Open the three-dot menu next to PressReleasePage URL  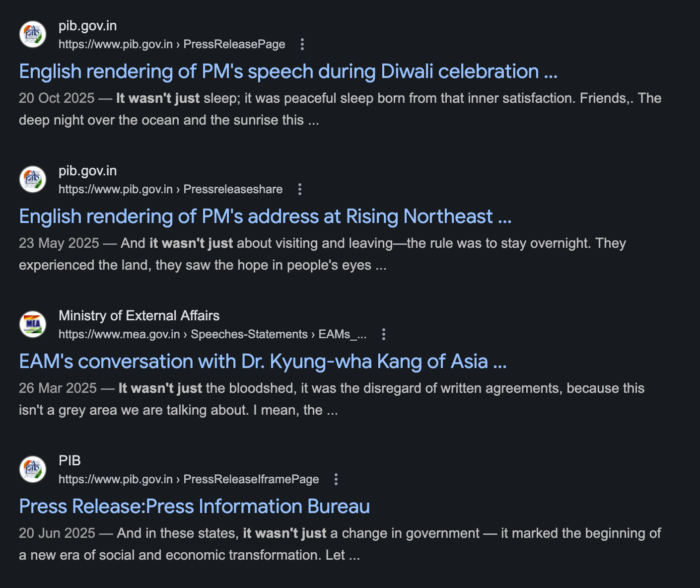tap(302, 44)
